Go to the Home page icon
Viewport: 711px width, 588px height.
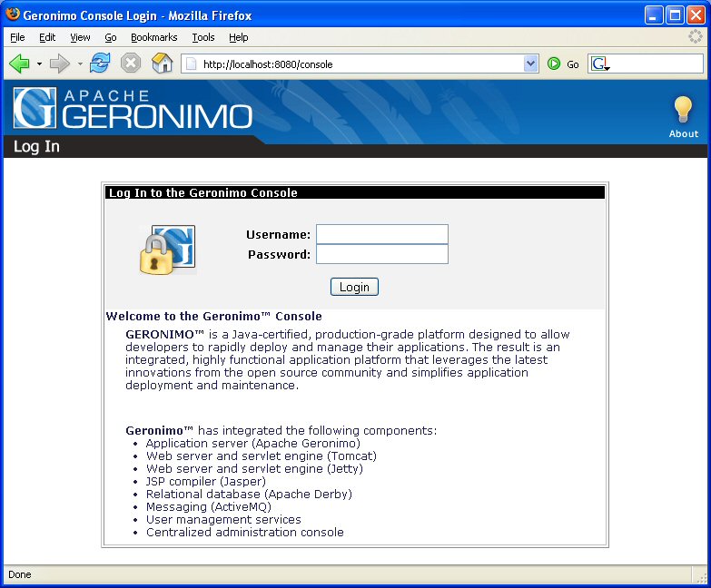coord(162,63)
